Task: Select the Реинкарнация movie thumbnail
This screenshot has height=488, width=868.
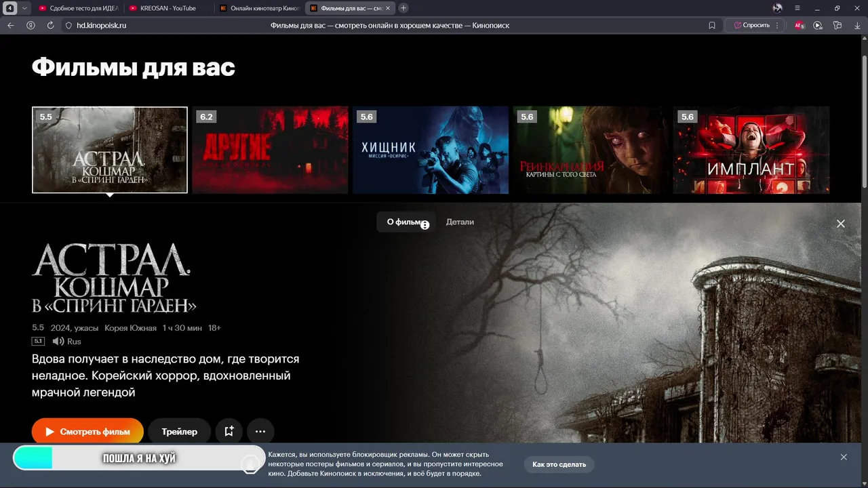Action: point(591,150)
